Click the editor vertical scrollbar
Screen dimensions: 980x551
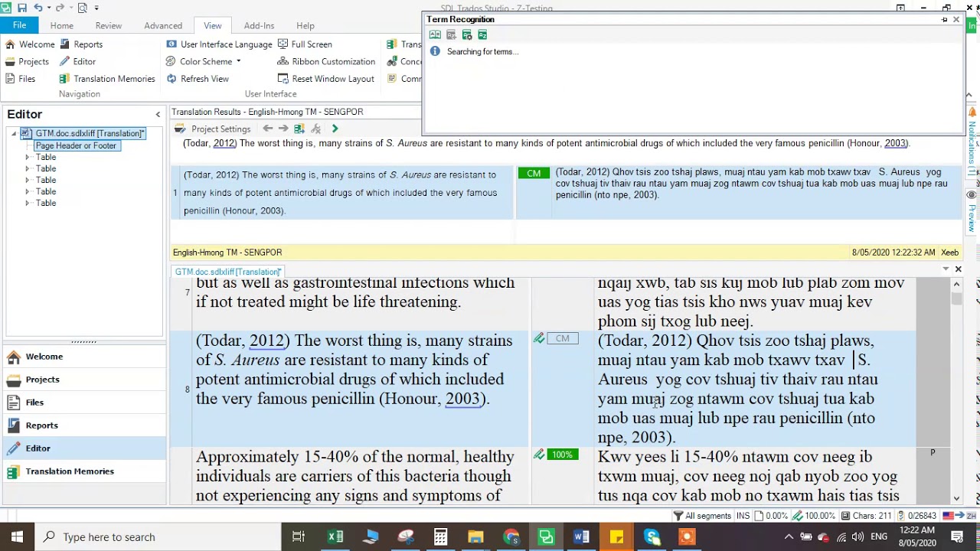click(x=956, y=390)
